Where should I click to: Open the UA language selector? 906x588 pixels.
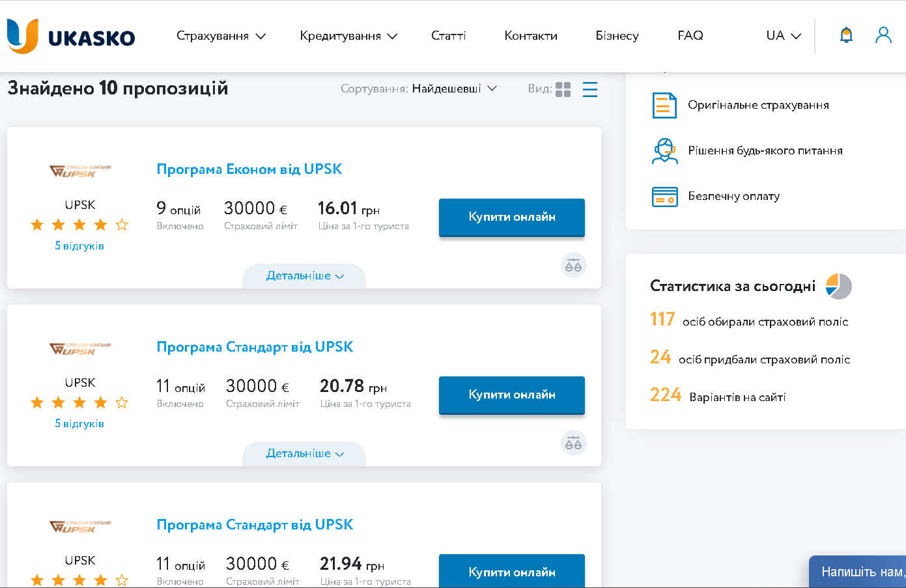(x=784, y=36)
